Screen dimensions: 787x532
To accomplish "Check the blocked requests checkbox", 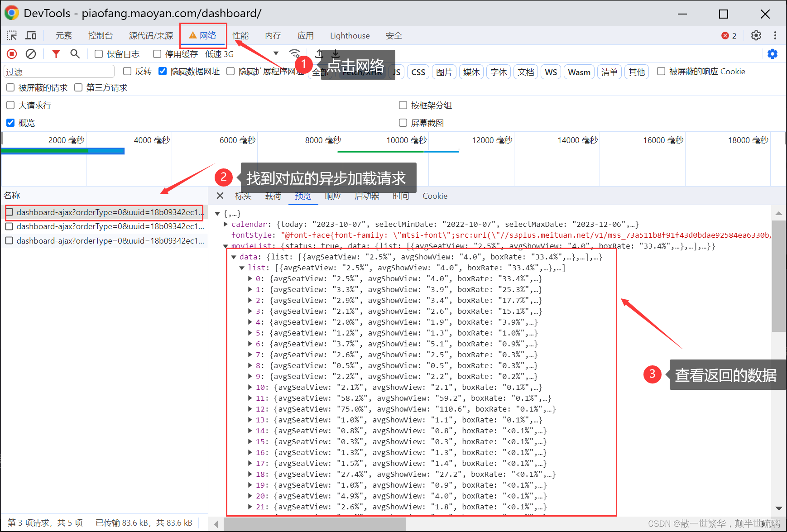I will click(10, 87).
